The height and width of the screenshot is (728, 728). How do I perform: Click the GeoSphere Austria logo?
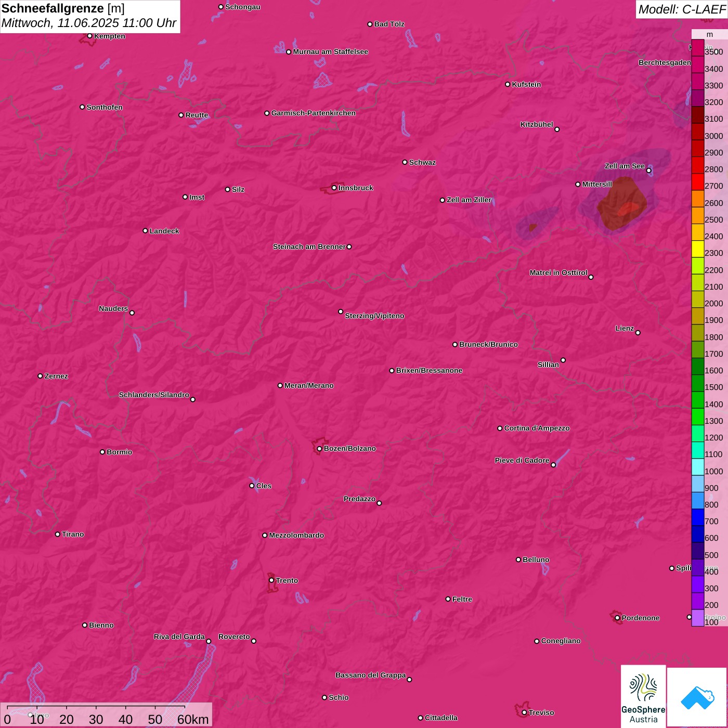[x=643, y=696]
